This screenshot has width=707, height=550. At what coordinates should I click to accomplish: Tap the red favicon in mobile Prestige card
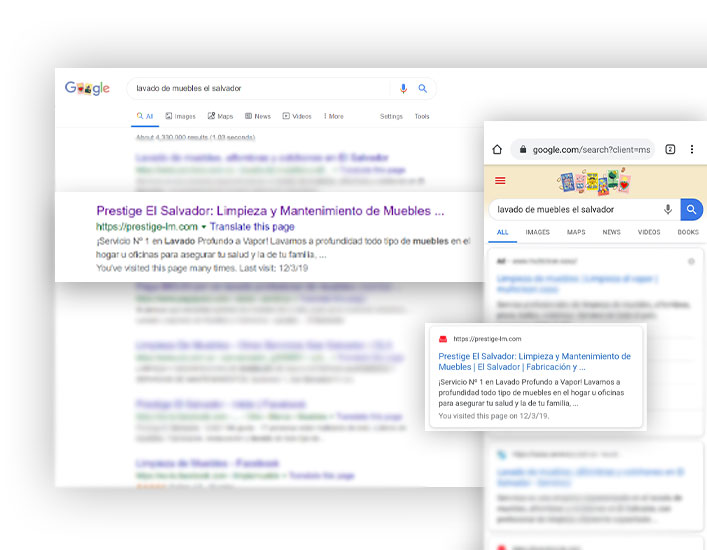(x=443, y=339)
